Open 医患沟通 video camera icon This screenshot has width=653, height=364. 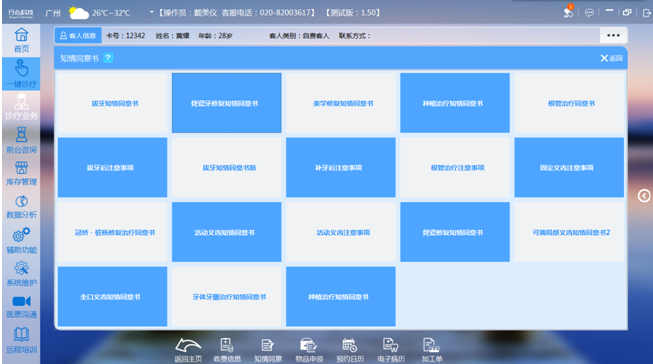pyautogui.click(x=21, y=301)
